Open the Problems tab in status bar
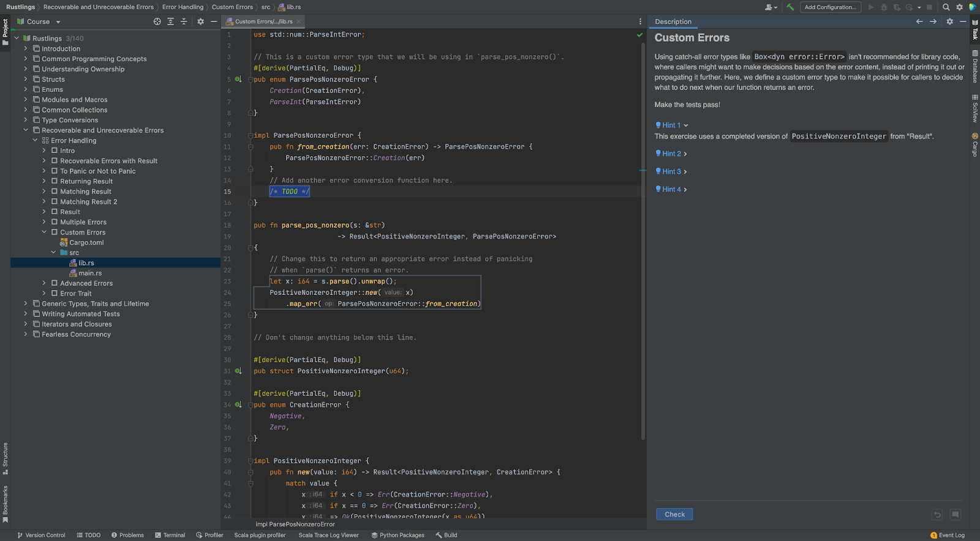The width and height of the screenshot is (980, 541). point(127,535)
